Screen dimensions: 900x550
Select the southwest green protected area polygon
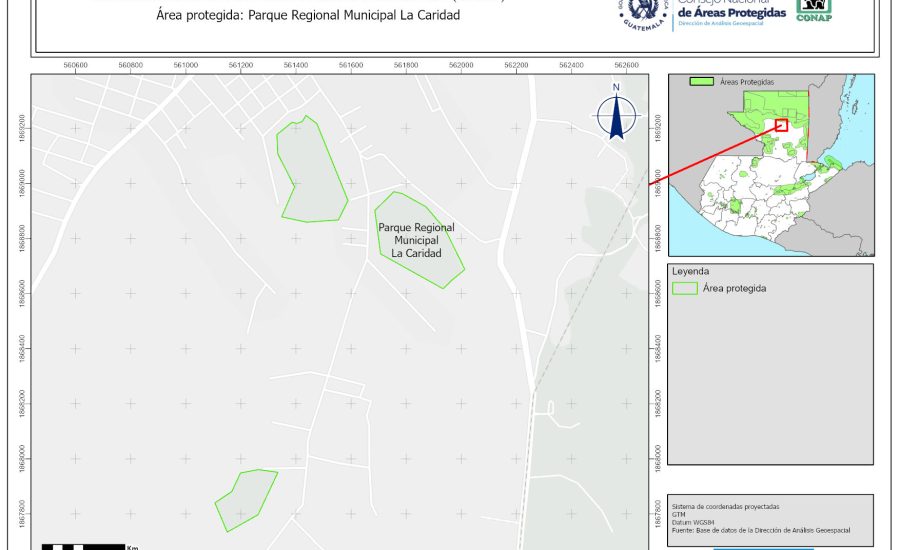pos(245,499)
